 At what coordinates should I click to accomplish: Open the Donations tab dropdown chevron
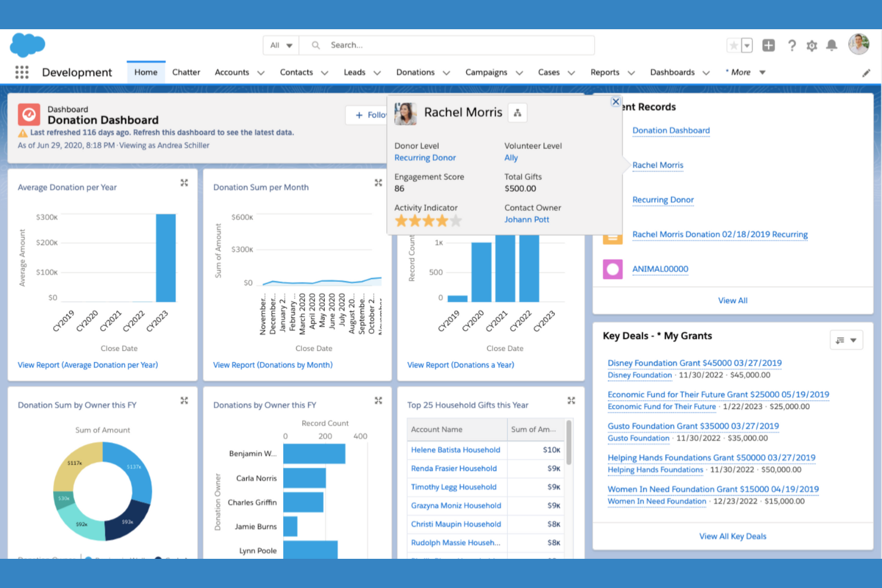tap(447, 72)
